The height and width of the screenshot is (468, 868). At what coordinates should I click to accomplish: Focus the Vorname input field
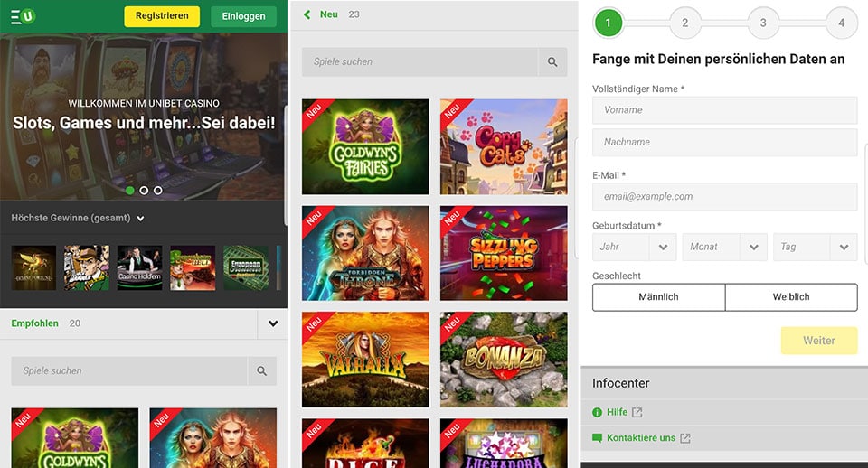[x=724, y=110]
